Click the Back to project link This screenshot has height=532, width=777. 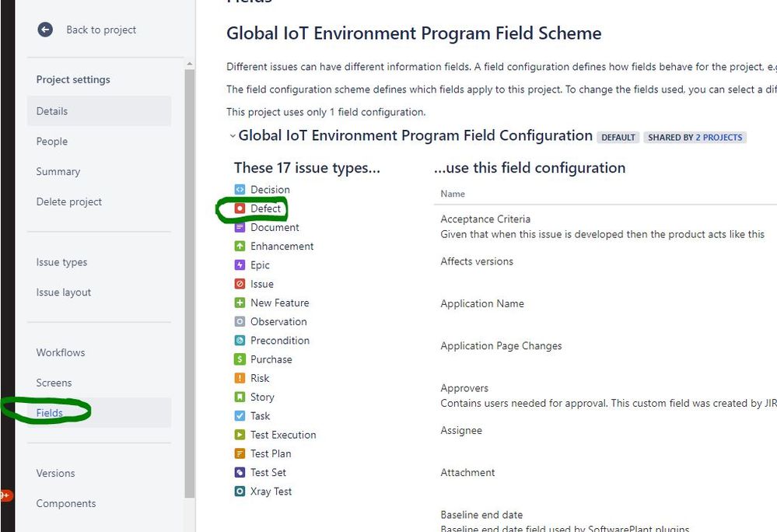(101, 30)
